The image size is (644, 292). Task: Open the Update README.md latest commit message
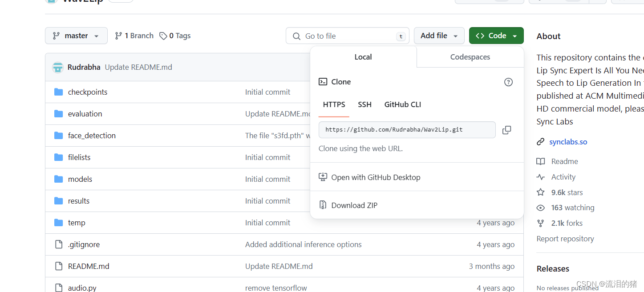138,67
